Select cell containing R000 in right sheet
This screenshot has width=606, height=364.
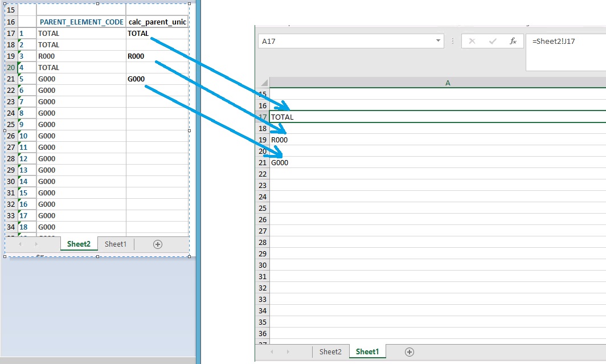click(x=280, y=140)
